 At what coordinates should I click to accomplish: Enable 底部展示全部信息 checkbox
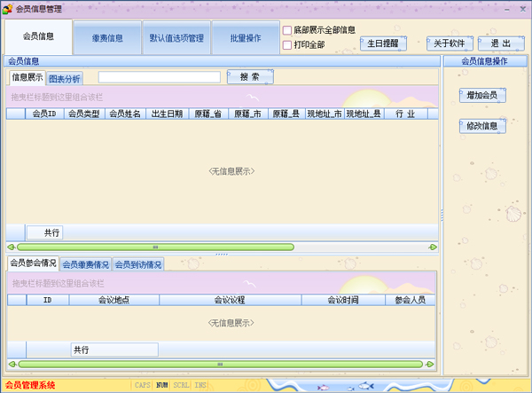(287, 30)
